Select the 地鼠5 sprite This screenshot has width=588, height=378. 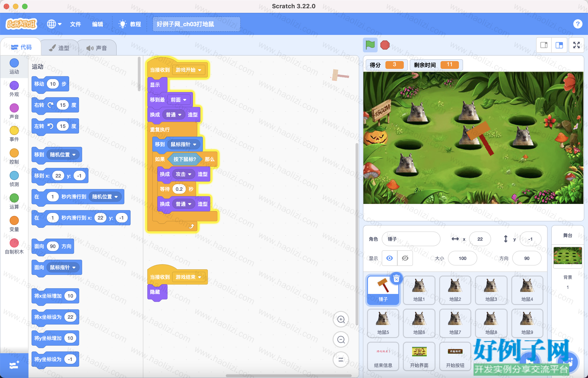click(383, 323)
